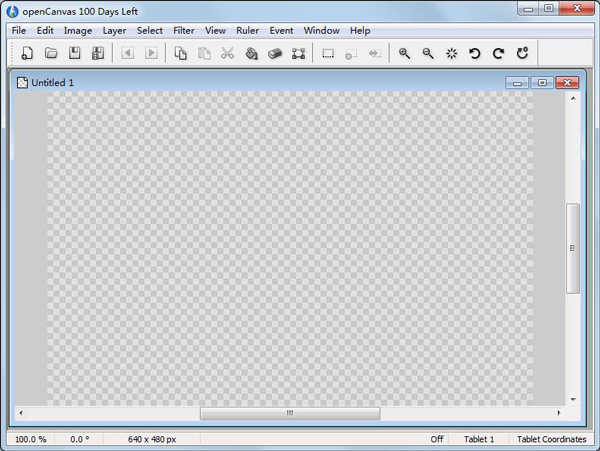The width and height of the screenshot is (600, 451).
Task: Click the Tablet 1 status bar field
Action: 478,439
